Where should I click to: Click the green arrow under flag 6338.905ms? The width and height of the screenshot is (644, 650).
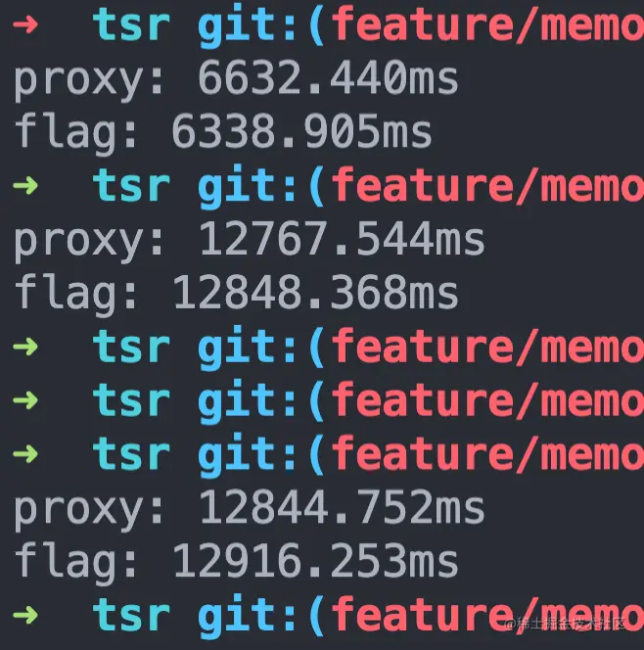25,186
